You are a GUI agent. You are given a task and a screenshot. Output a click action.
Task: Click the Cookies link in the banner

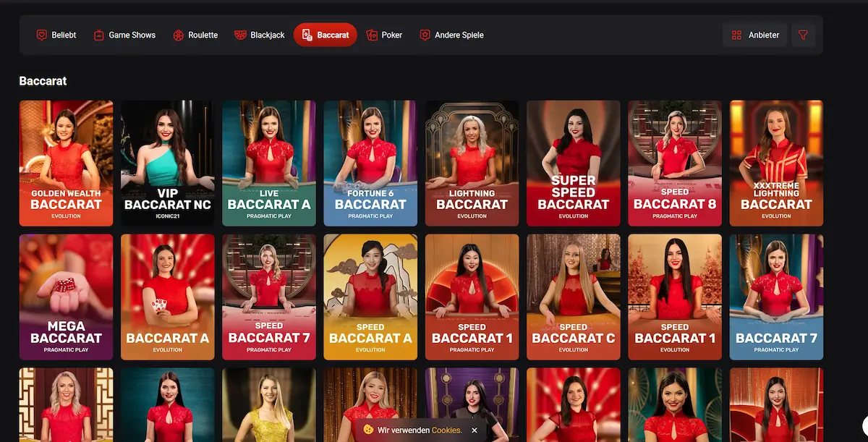click(447, 430)
